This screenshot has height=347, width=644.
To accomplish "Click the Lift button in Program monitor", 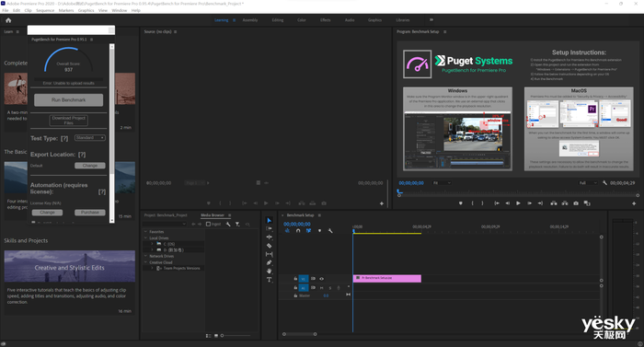I will click(x=554, y=203).
